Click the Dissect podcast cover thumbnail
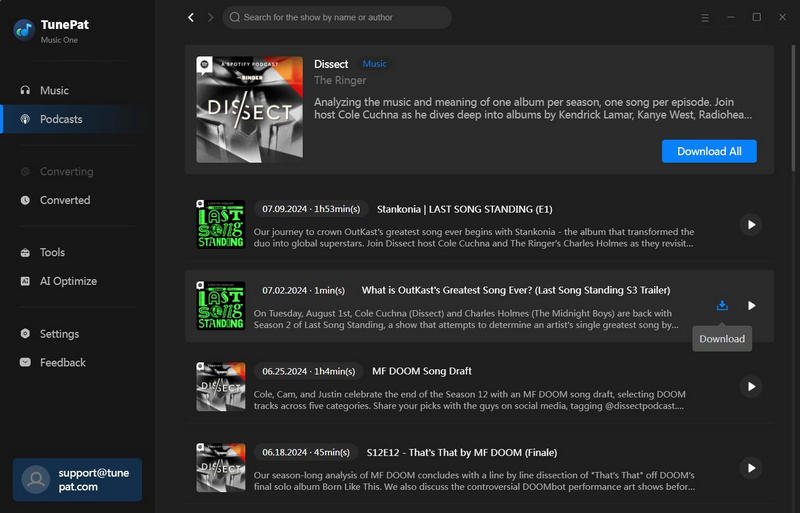Screen dimensions: 800x513 (x=249, y=109)
